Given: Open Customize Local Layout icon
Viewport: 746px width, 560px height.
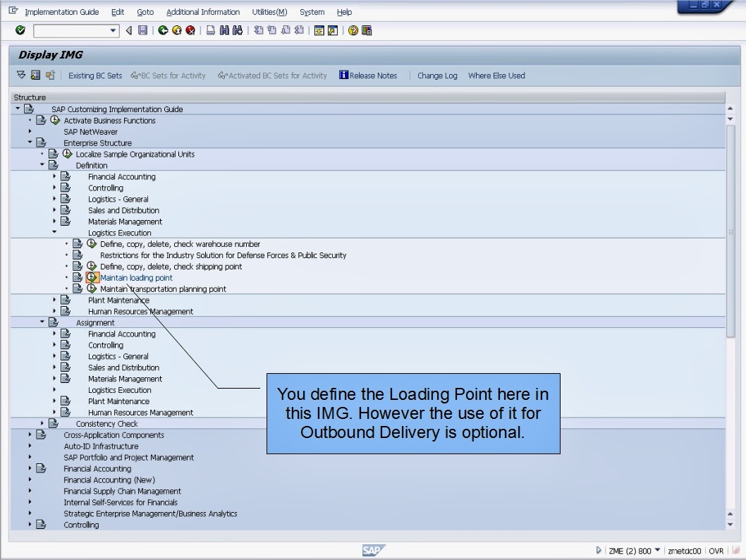Looking at the screenshot, I should pyautogui.click(x=367, y=30).
